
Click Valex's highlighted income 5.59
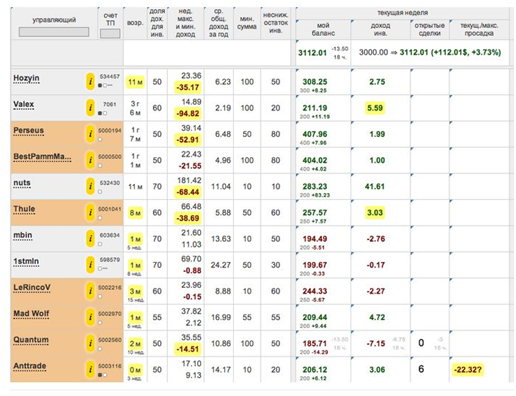tap(375, 108)
